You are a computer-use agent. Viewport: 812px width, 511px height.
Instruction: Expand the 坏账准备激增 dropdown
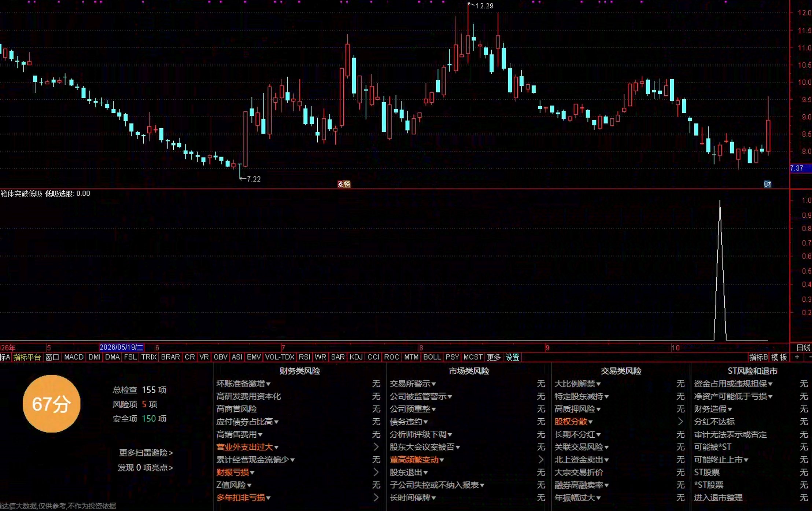click(x=269, y=384)
